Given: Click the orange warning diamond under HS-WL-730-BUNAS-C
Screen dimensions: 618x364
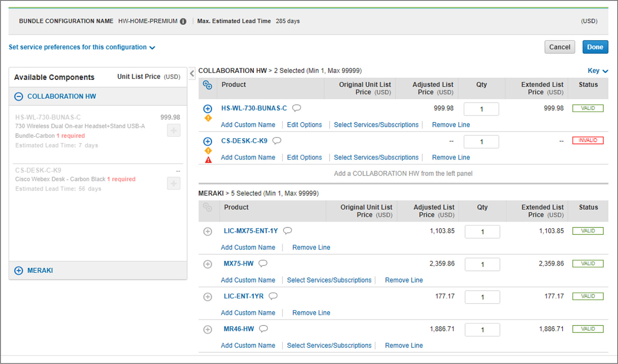Looking at the screenshot, I should (x=208, y=118).
